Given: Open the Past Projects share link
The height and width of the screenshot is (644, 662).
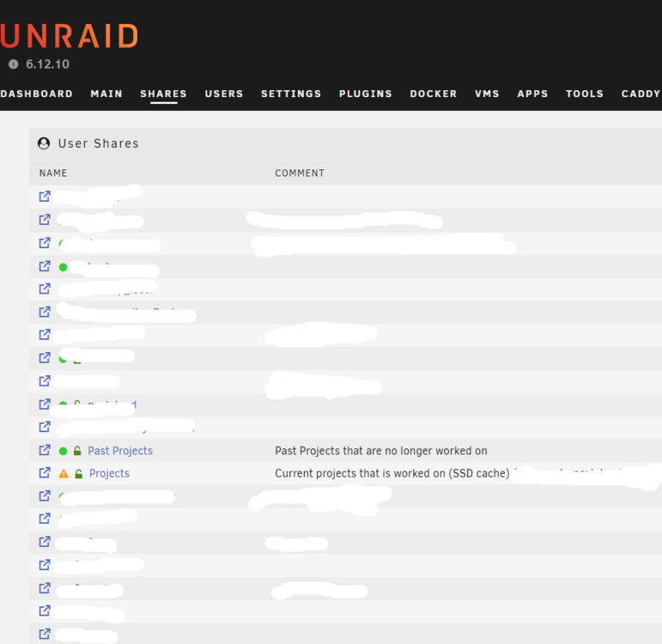Looking at the screenshot, I should (x=120, y=451).
